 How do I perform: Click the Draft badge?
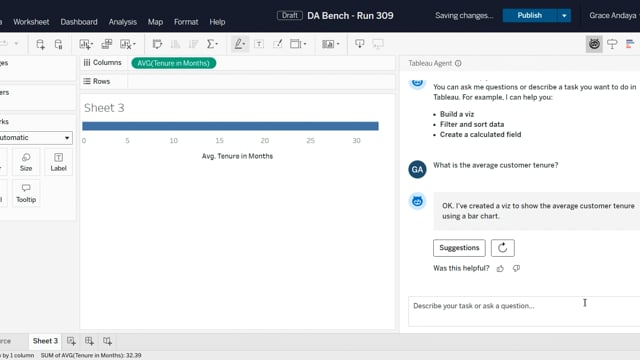[289, 16]
